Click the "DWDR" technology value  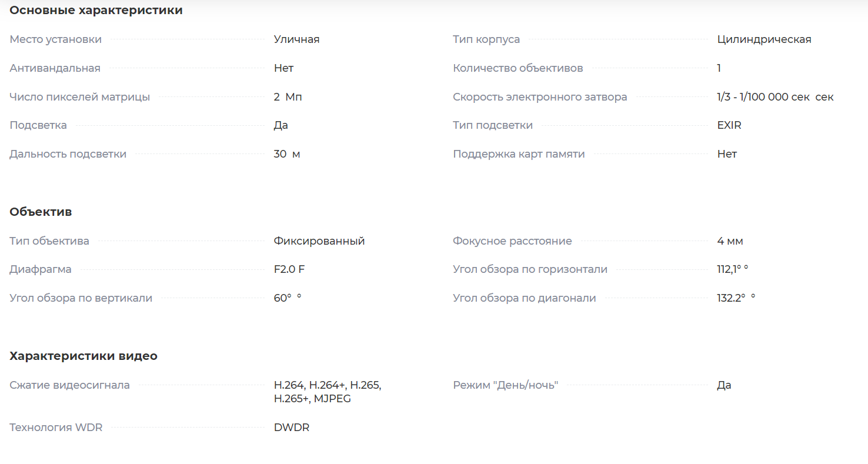pyautogui.click(x=291, y=428)
